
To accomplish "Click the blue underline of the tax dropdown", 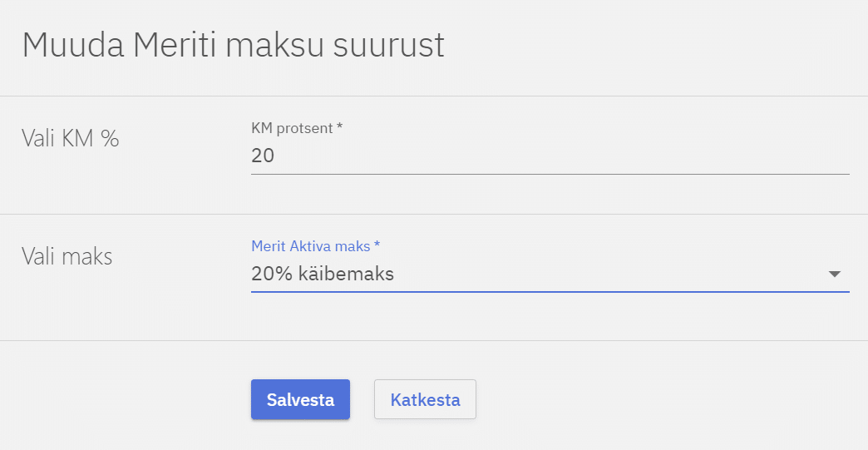I will [549, 292].
